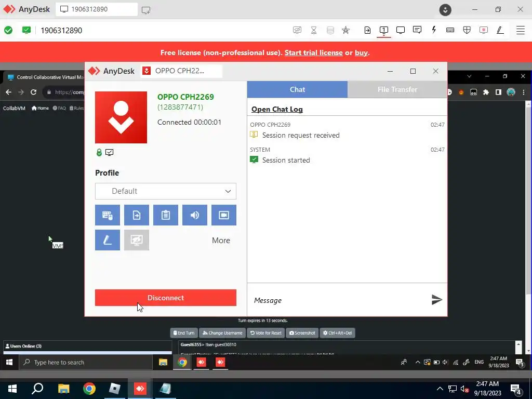Open the Roblox icon in local taskbar
532x399 pixels.
pos(115,389)
